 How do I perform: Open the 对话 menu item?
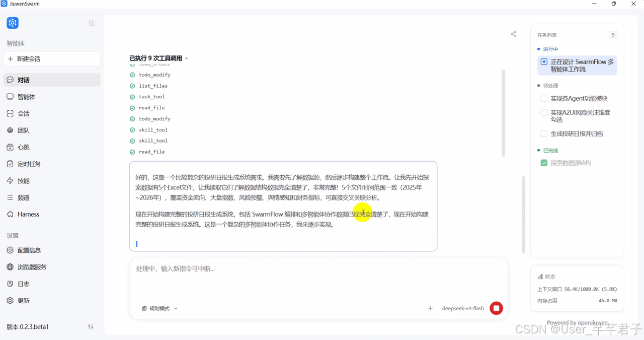[52, 80]
